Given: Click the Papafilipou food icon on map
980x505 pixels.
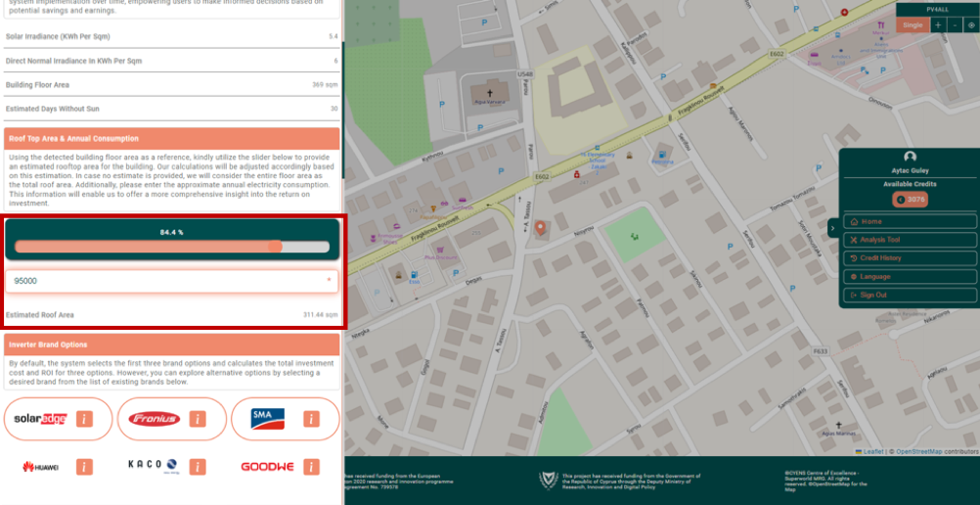Looking at the screenshot, I should tap(432, 209).
